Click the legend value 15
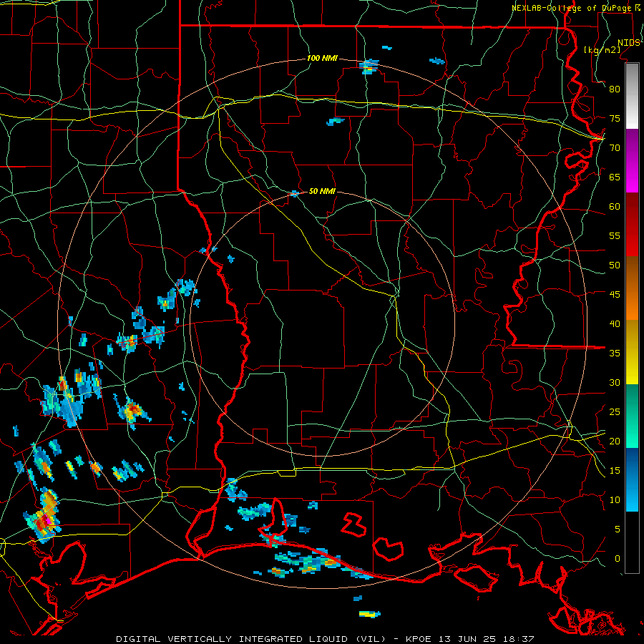 (x=615, y=471)
